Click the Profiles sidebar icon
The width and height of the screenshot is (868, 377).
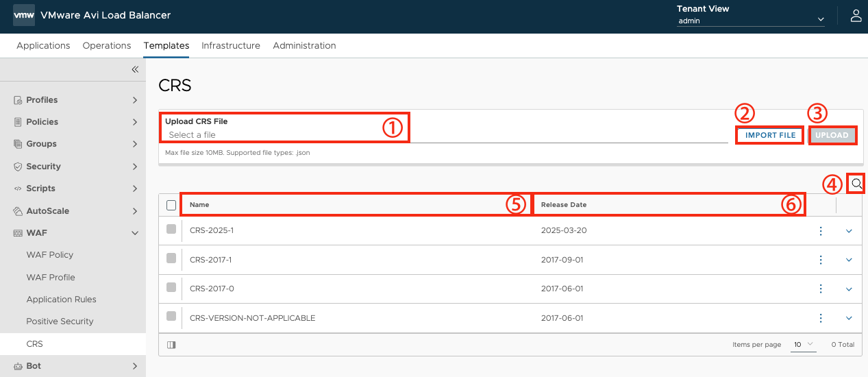(18, 100)
